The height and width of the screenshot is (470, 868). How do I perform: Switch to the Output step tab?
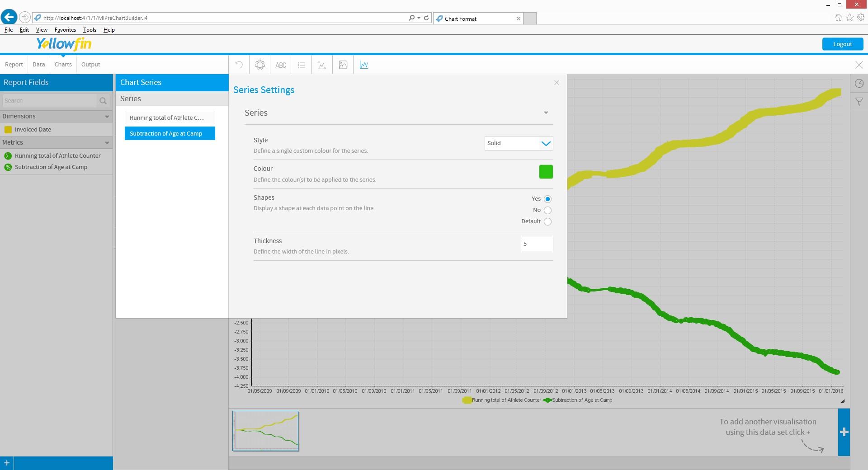click(91, 65)
